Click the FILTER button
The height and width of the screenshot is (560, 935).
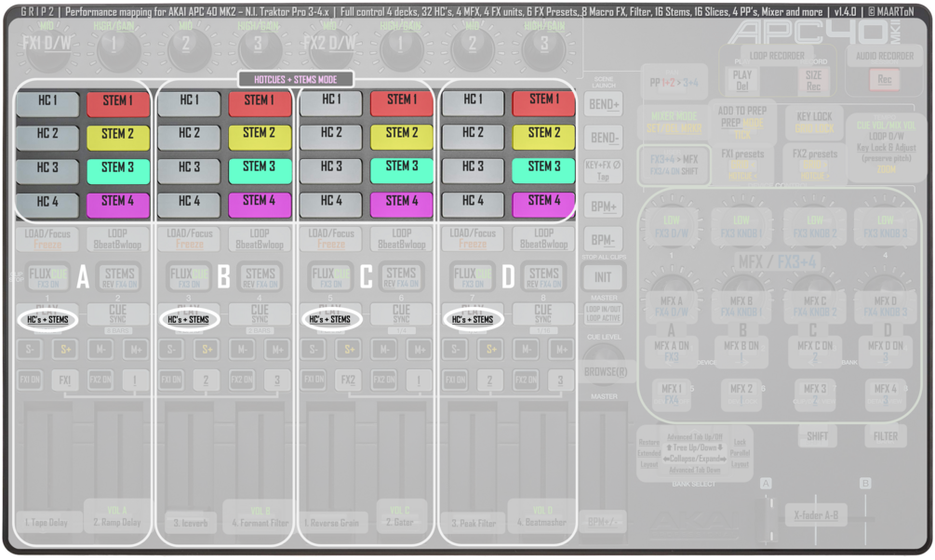pyautogui.click(x=886, y=436)
